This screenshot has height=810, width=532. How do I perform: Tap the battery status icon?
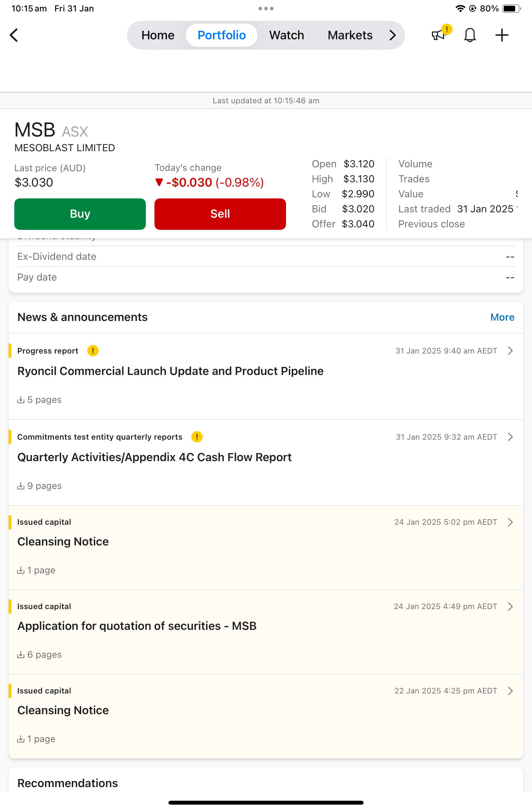pos(512,9)
